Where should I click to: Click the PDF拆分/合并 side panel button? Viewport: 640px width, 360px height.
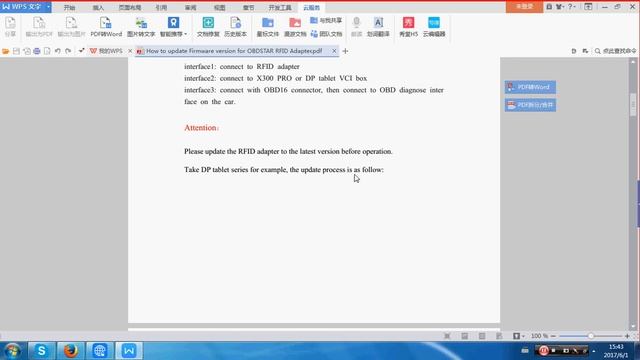(530, 105)
